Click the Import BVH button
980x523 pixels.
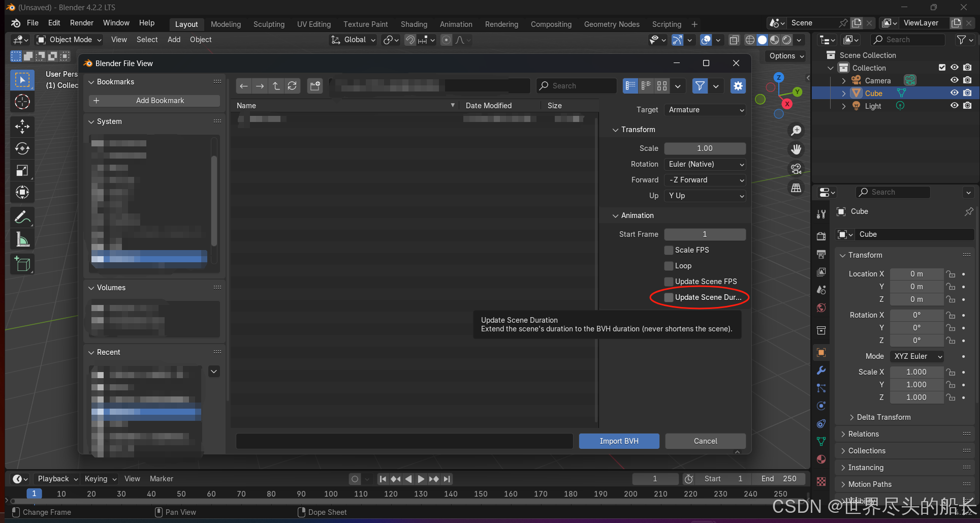coord(619,441)
